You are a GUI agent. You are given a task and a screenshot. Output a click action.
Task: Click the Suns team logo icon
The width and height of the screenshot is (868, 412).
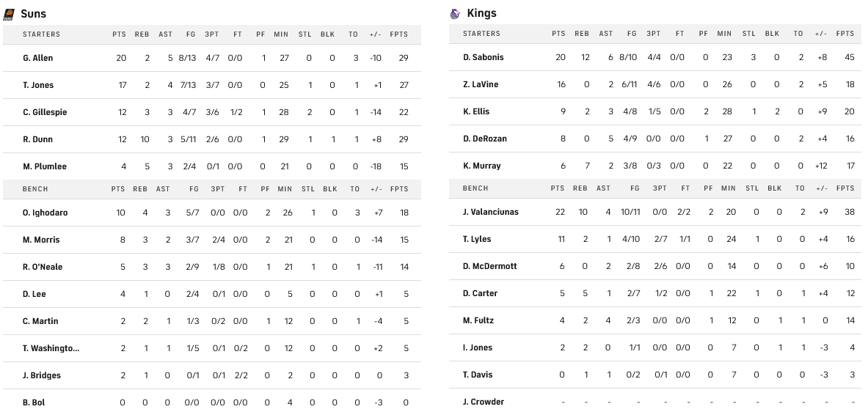coord(9,14)
